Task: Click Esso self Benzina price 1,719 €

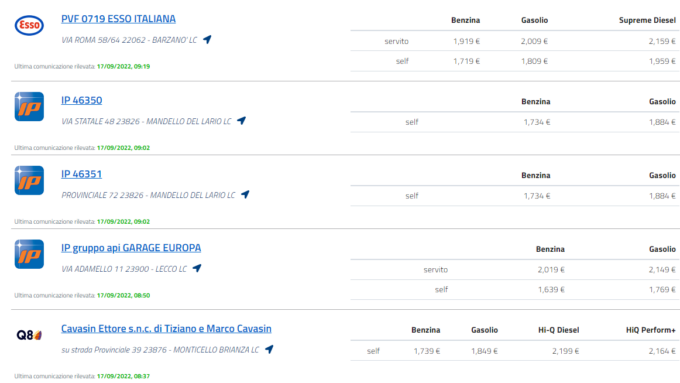Action: [467, 61]
